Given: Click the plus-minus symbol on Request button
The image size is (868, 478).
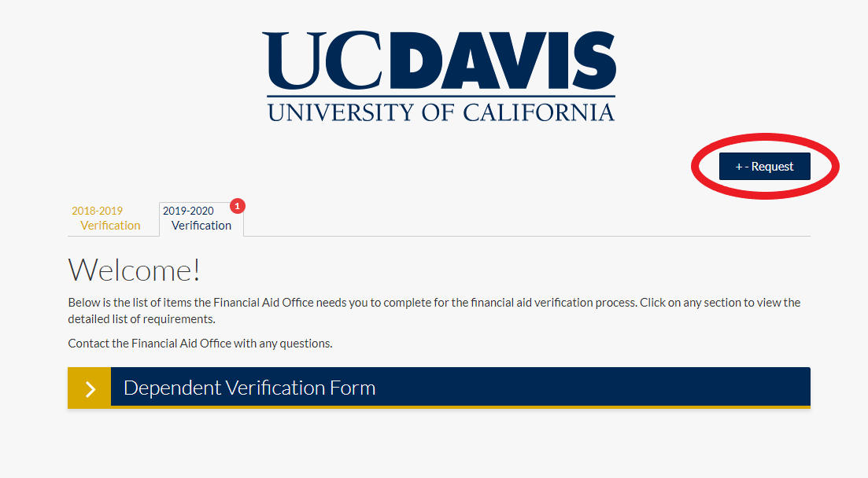Looking at the screenshot, I should (741, 167).
